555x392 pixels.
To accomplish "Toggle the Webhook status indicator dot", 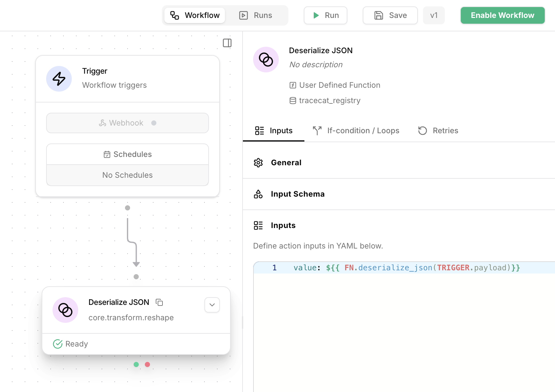I will click(154, 123).
